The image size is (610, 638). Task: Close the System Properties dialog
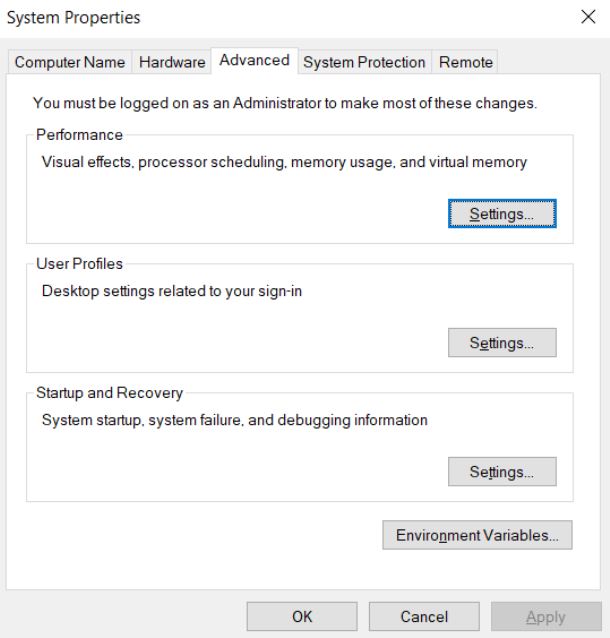click(587, 17)
